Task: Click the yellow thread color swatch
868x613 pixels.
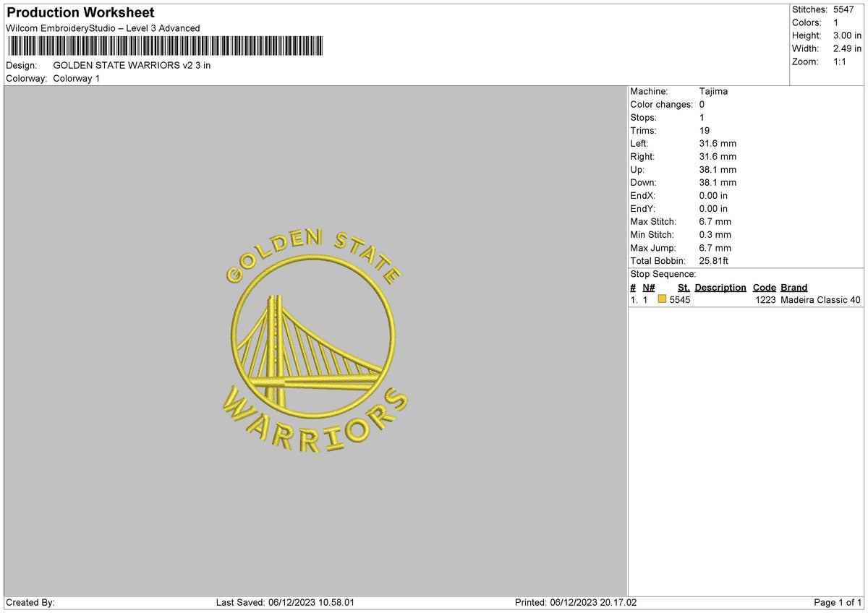Action: pos(662,299)
